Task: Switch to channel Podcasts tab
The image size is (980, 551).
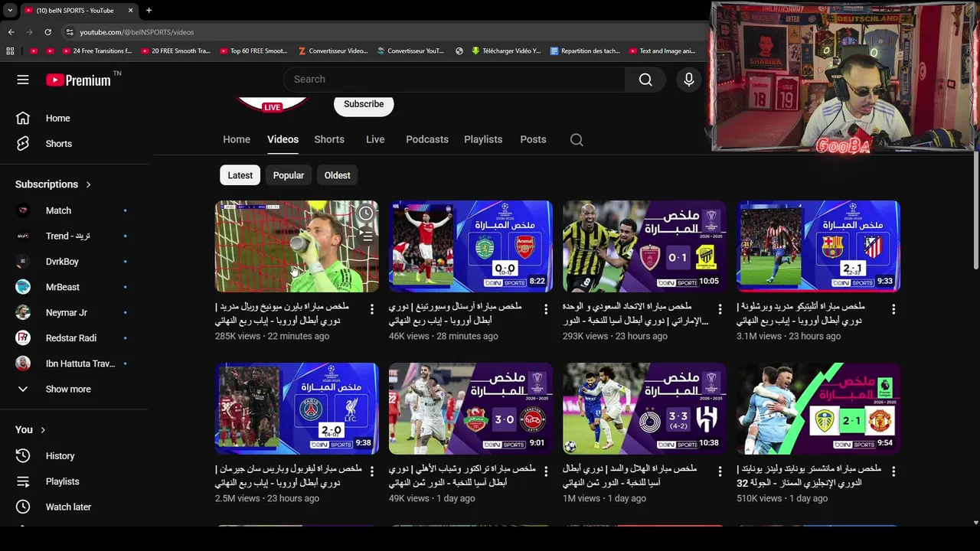Action: tap(427, 139)
